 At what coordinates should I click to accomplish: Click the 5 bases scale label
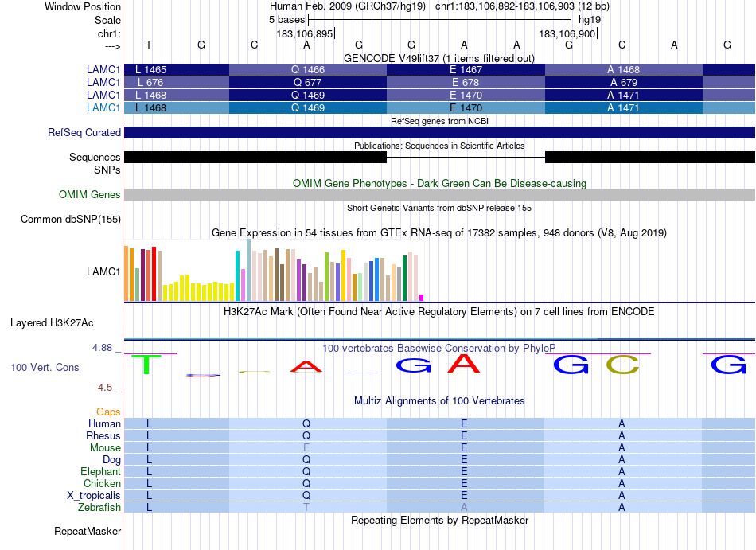pyautogui.click(x=286, y=20)
